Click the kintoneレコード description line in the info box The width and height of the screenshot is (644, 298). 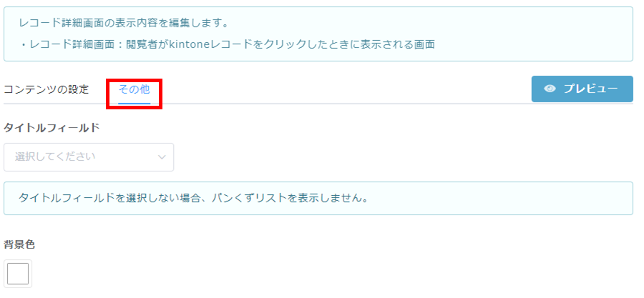pos(227,45)
